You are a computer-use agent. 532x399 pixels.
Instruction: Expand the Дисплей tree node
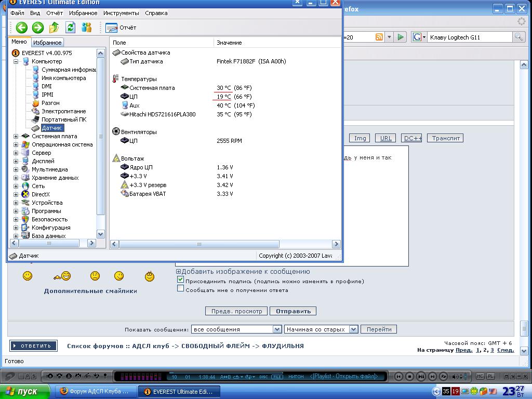[x=16, y=161]
